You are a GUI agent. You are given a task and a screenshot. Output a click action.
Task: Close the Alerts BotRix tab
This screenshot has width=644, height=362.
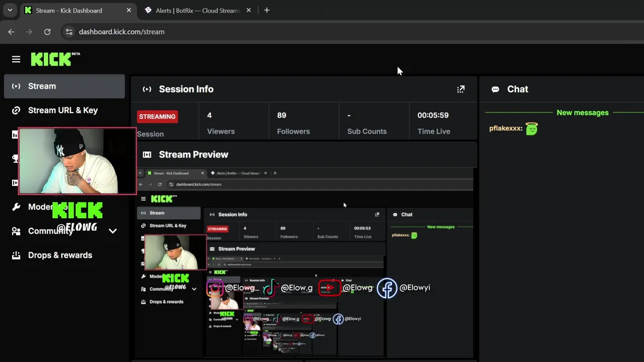249,10
